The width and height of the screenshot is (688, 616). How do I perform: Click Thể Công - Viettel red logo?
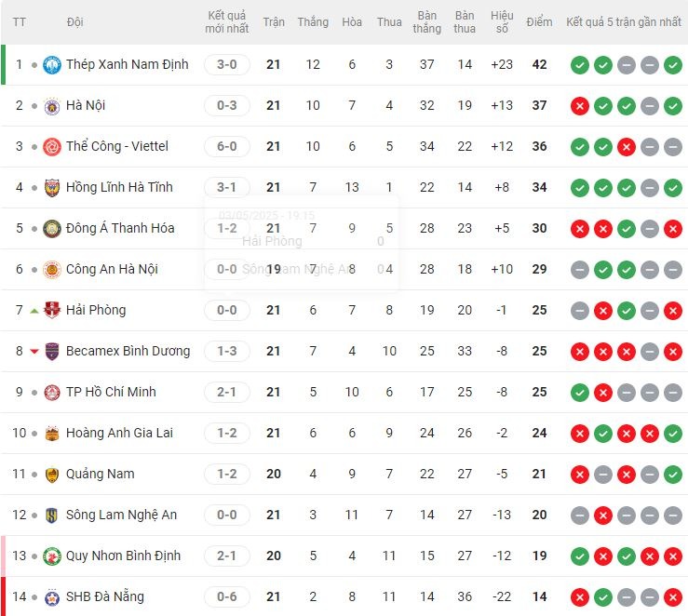(x=52, y=147)
